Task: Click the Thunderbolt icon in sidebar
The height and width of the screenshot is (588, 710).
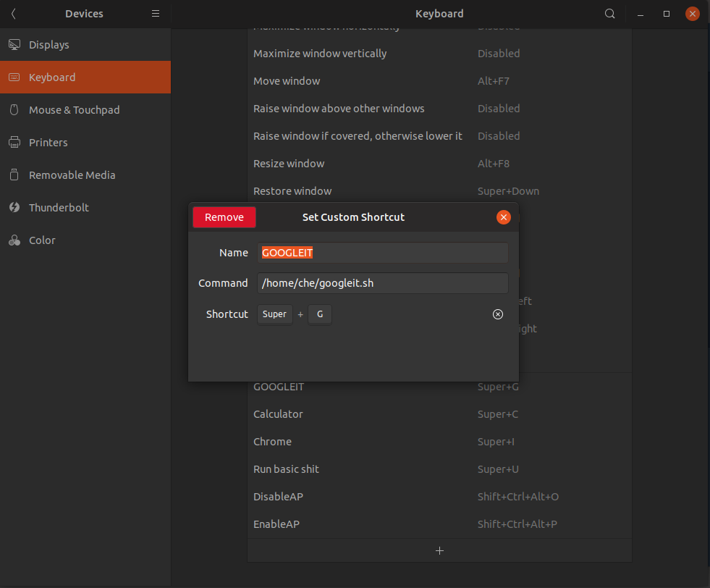Action: pos(14,208)
